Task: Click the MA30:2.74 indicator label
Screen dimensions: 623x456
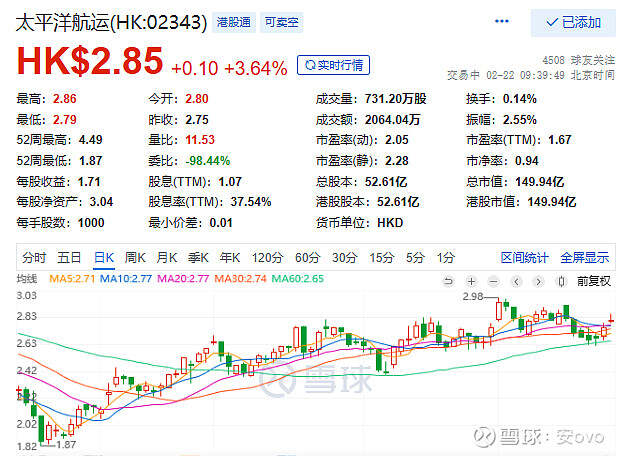Action: click(240, 279)
